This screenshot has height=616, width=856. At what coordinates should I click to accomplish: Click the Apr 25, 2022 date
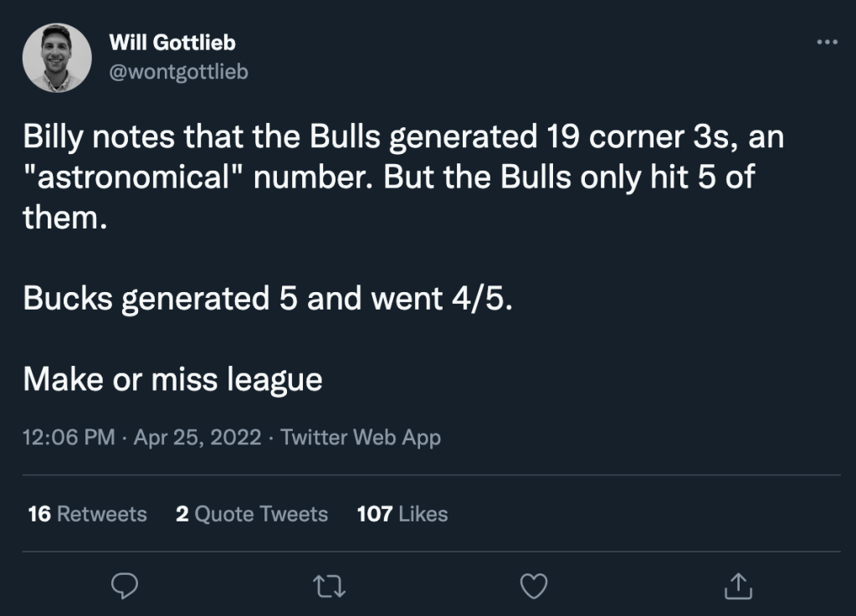pyautogui.click(x=197, y=437)
